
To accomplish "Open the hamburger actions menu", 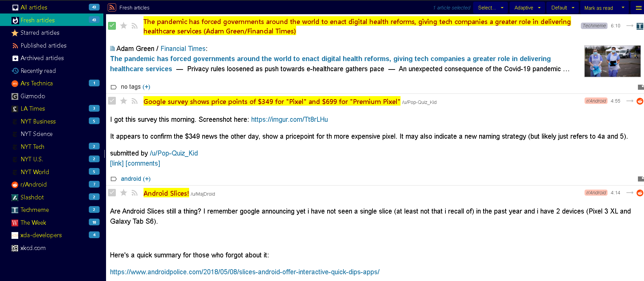I will (x=639, y=8).
